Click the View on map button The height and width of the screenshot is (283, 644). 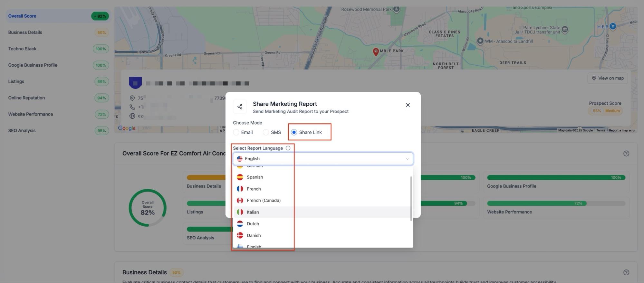coord(607,78)
